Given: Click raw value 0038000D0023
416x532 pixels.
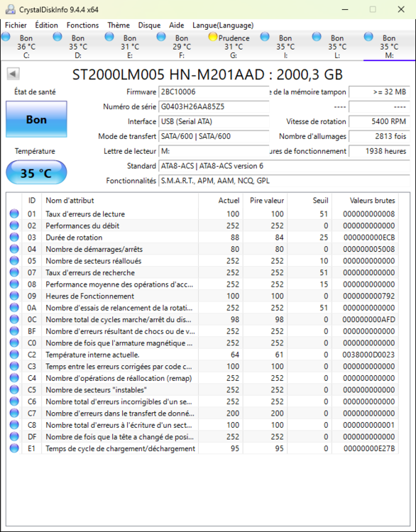Looking at the screenshot, I should pyautogui.click(x=368, y=355).
